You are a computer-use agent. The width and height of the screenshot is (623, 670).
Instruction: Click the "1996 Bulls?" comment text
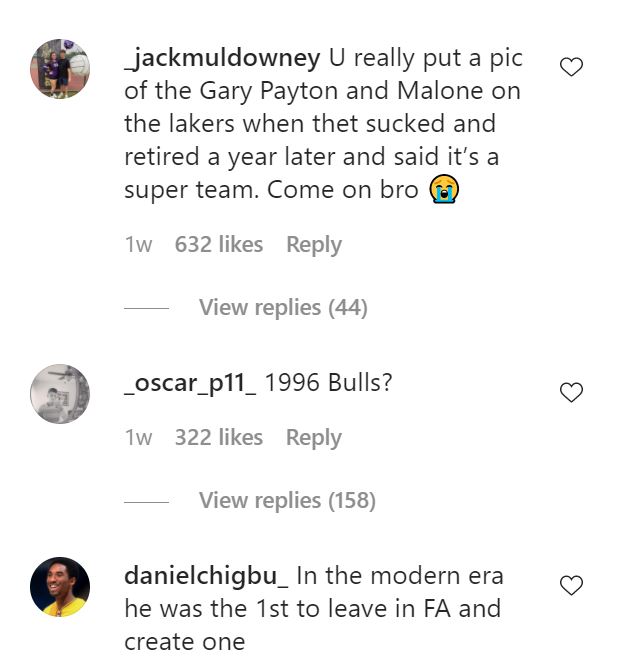coord(329,383)
